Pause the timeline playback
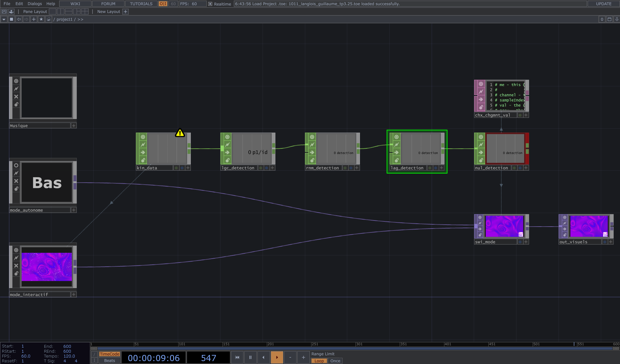The width and height of the screenshot is (620, 364). pos(250,358)
